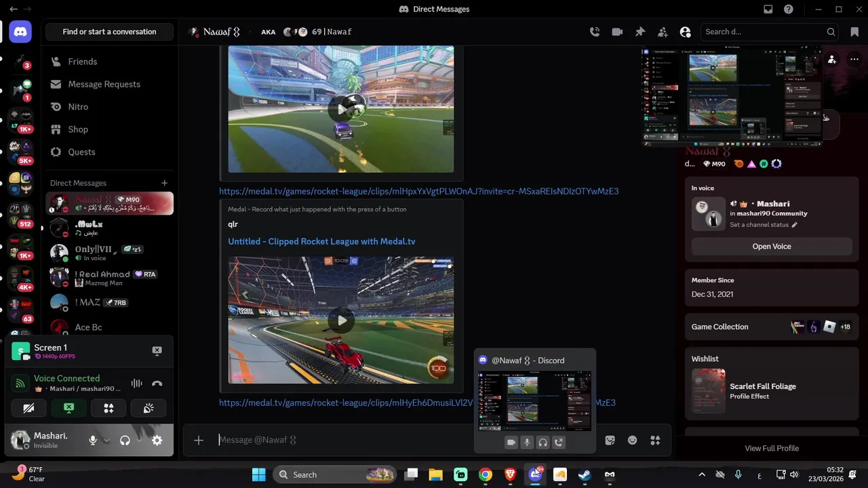Viewport: 868px width, 488px height.
Task: Turn on camera in voice panel
Action: click(28, 408)
